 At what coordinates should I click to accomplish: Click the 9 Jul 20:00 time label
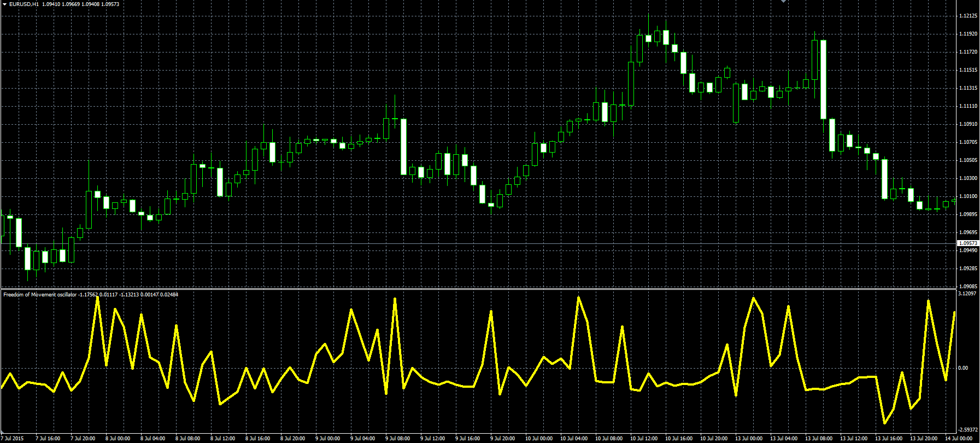click(503, 439)
